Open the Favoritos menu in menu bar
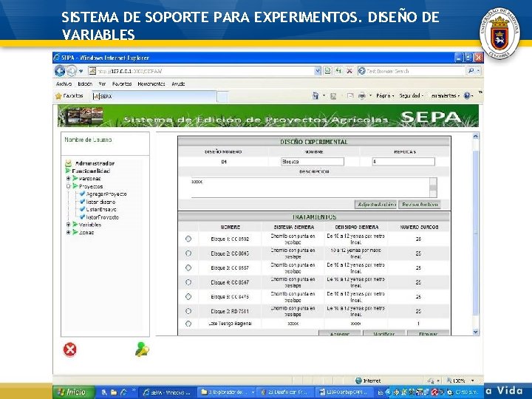The height and width of the screenshot is (399, 532). click(x=122, y=83)
